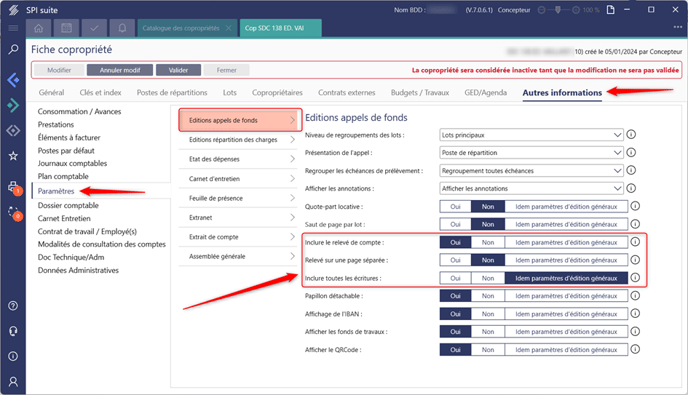
Task: Expand Etat des dépenses section
Action: coord(238,159)
